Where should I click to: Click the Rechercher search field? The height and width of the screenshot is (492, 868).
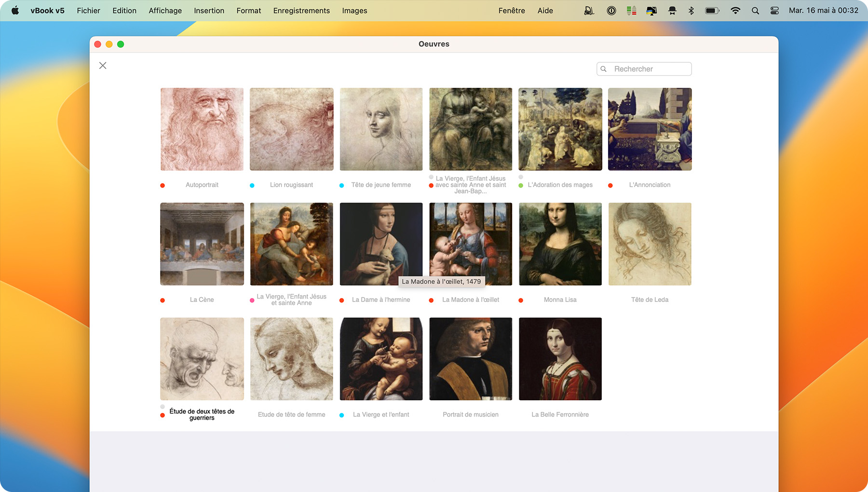click(644, 69)
